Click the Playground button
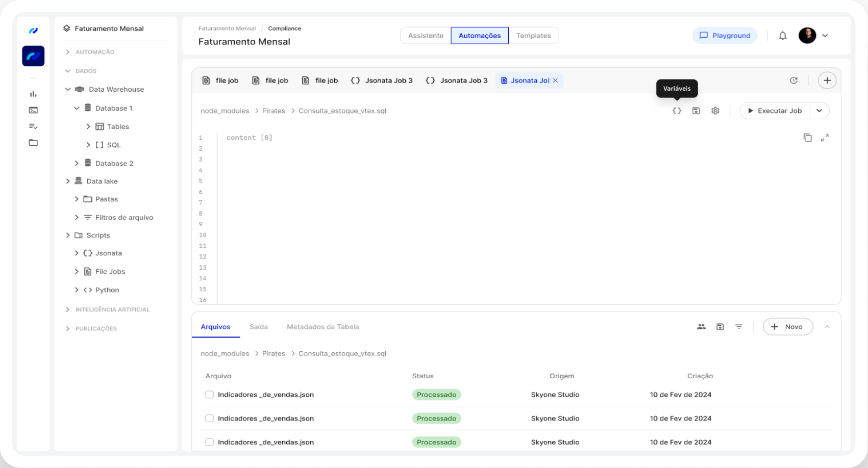The height and width of the screenshot is (468, 868). coord(725,36)
